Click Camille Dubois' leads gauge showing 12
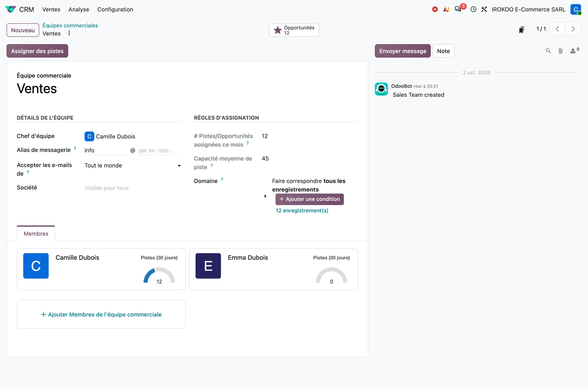 tap(159, 275)
